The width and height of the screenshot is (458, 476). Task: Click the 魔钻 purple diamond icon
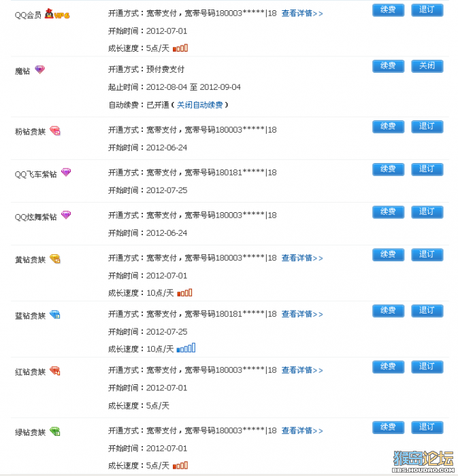[x=39, y=69]
